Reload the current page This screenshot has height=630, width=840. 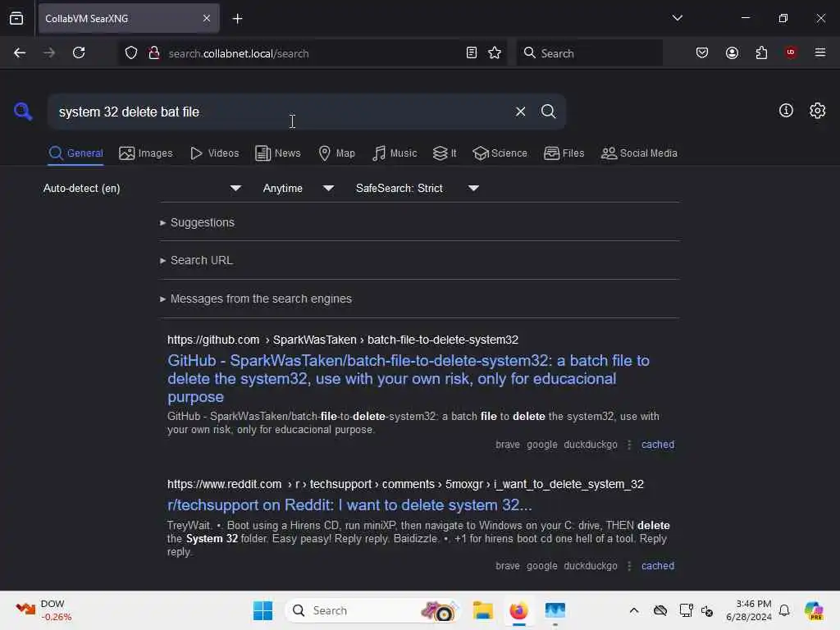coord(79,52)
